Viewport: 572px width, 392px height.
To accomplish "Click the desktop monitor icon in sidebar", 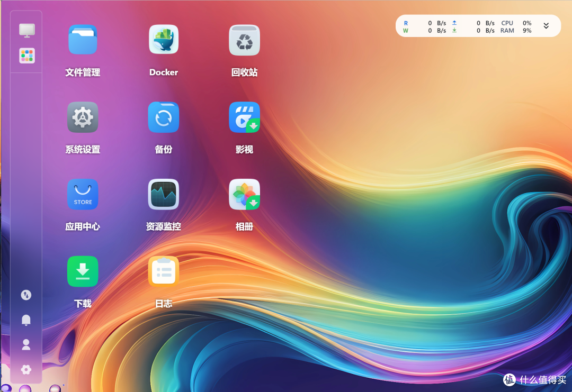I will tap(27, 31).
